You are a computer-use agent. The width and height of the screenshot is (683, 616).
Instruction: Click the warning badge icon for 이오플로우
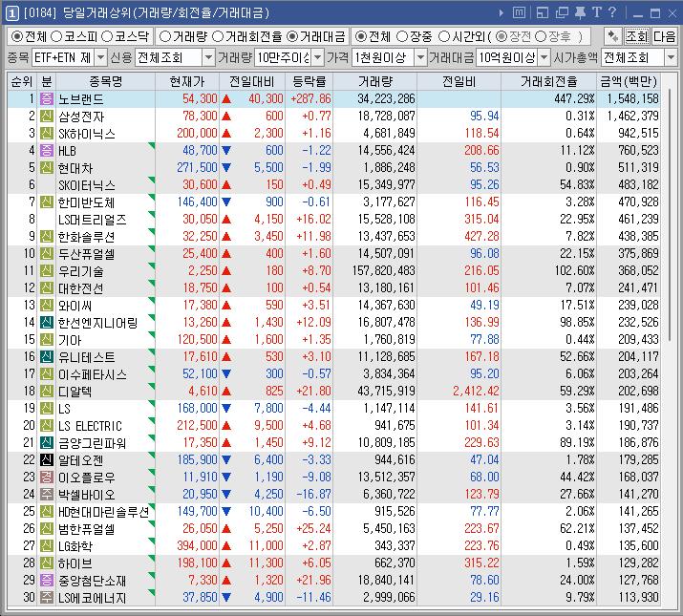pyautogui.click(x=47, y=477)
